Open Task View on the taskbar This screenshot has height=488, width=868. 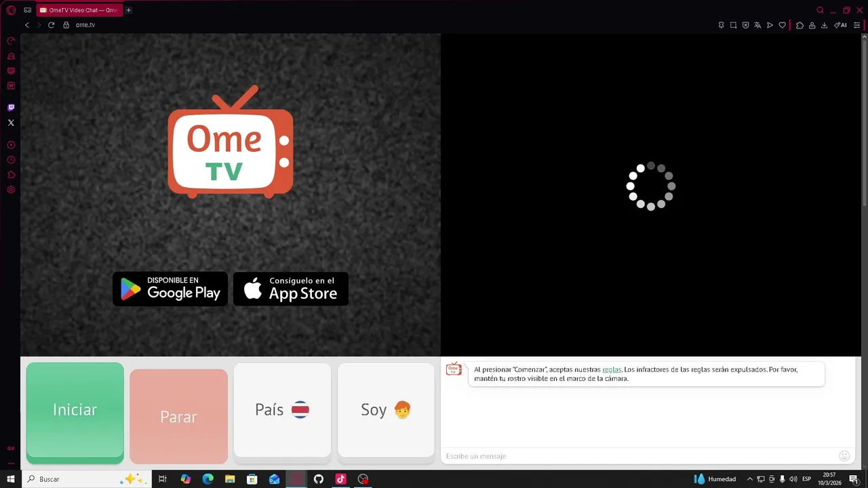(x=163, y=479)
